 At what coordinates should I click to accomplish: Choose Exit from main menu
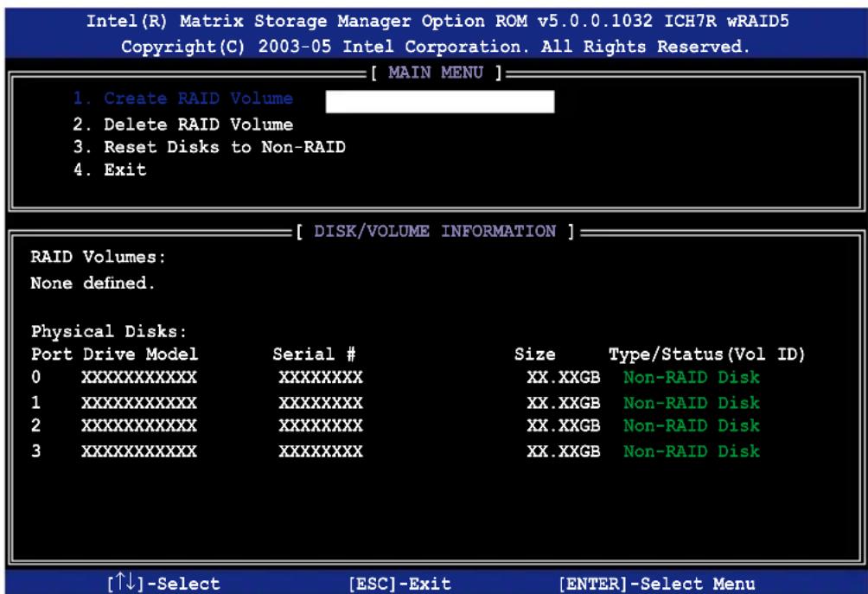coord(110,169)
